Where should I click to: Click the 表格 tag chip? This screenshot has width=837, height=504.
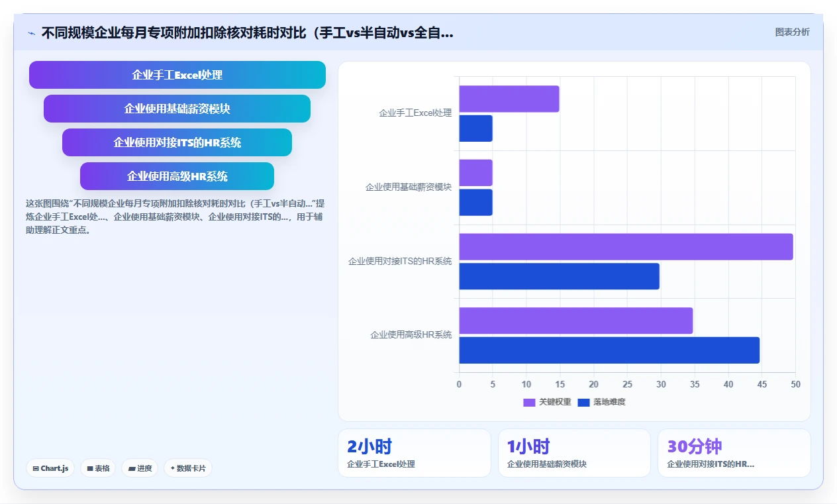pyautogui.click(x=98, y=468)
